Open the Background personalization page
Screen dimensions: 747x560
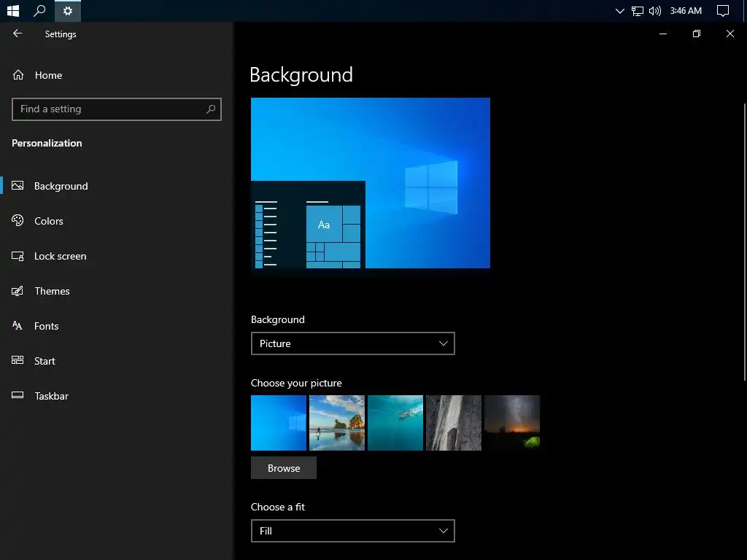pos(61,186)
